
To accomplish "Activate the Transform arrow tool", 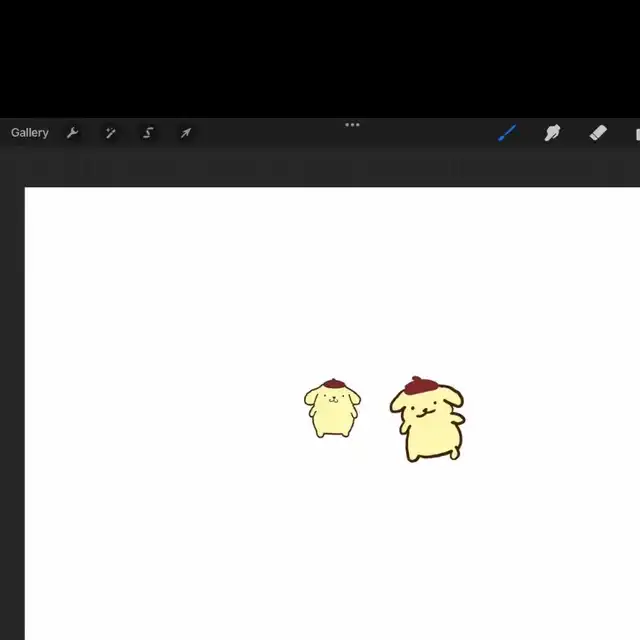I will coord(186,132).
